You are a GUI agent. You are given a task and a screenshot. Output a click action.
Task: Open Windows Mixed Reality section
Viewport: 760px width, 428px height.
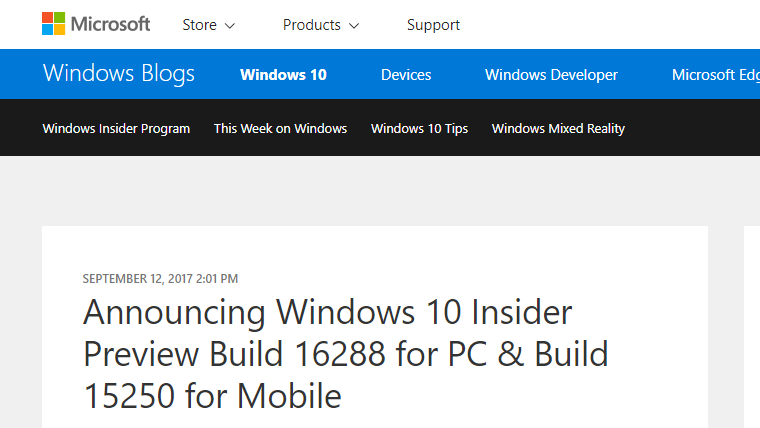click(x=558, y=128)
